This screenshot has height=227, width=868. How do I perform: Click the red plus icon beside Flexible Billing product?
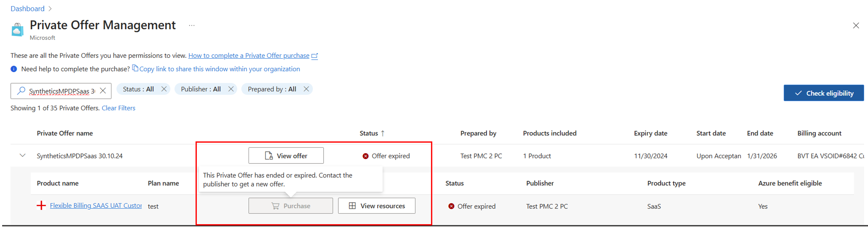coord(41,205)
